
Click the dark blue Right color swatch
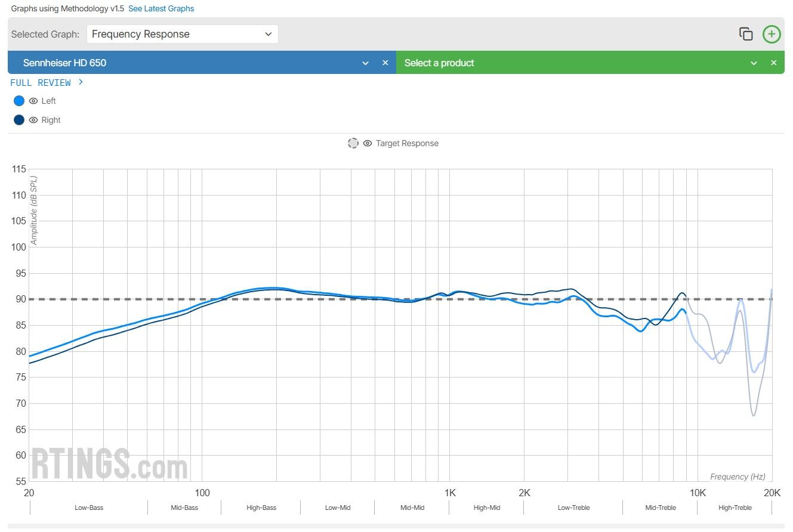[19, 120]
